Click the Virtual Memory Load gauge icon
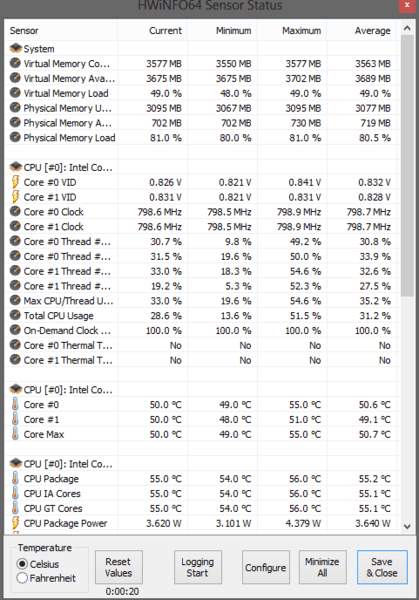419x600 pixels. pos(15,93)
